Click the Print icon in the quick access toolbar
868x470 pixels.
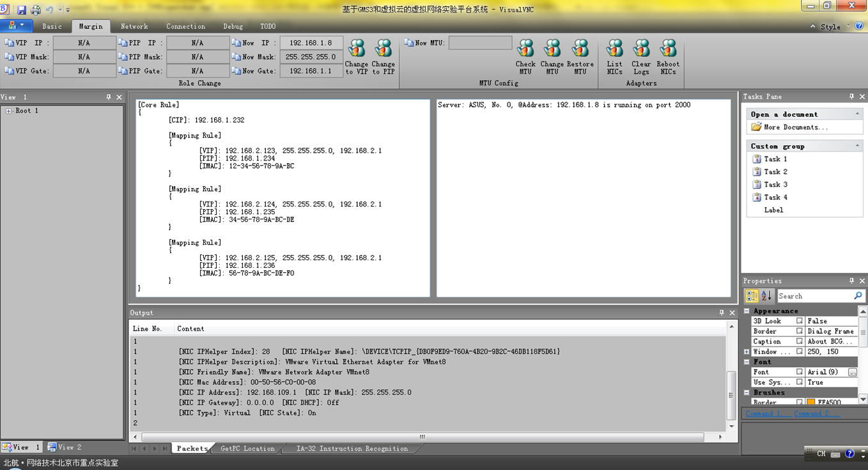[x=36, y=10]
